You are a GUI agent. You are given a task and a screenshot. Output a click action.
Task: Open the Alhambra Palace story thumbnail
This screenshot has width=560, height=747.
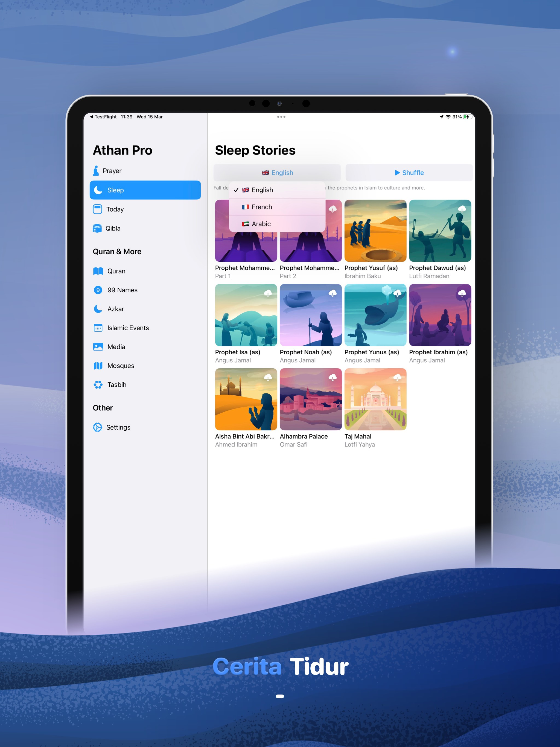click(x=311, y=399)
